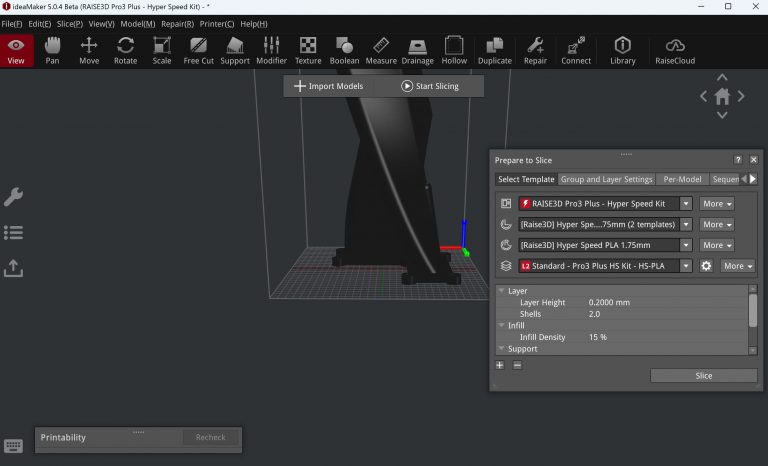Open the Texture tool
Screen dimensions: 768x466
tap(308, 50)
